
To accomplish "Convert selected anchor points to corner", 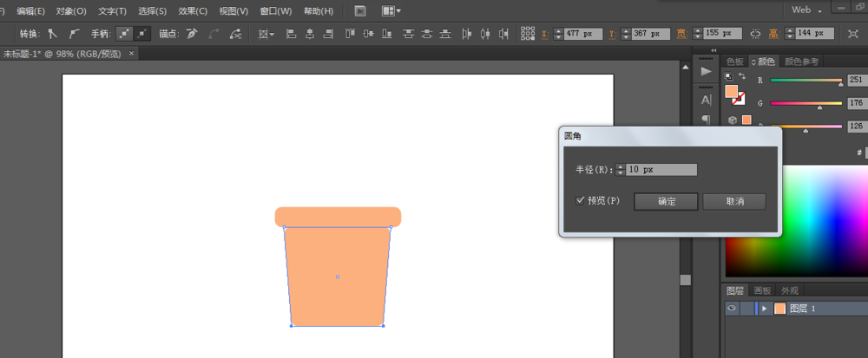I will point(53,35).
